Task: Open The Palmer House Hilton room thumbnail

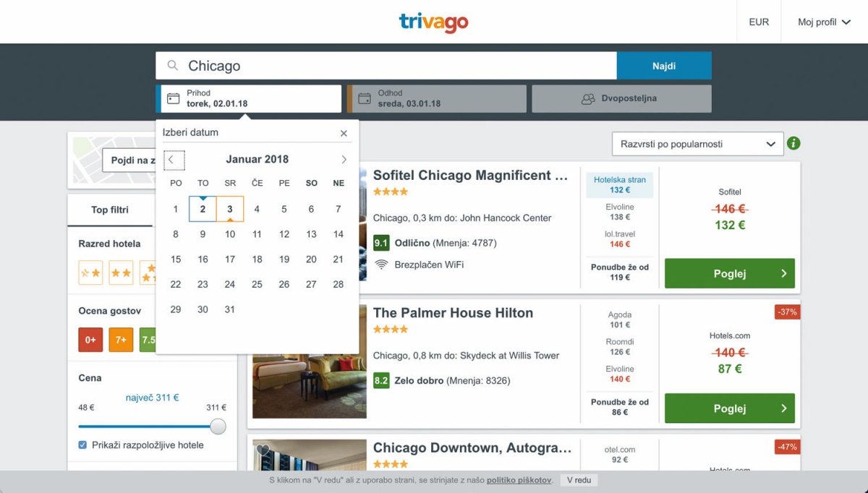Action: (310, 361)
